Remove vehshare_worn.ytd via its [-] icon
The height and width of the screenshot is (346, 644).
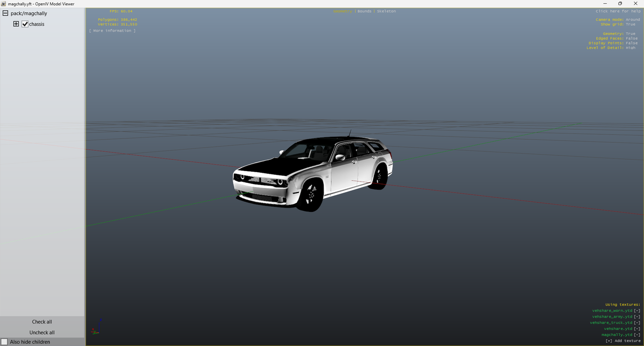point(637,311)
